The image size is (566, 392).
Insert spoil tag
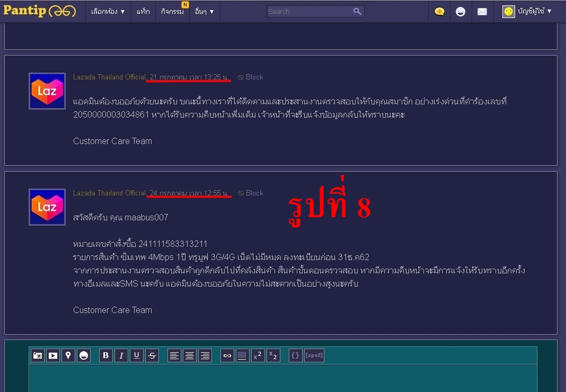tap(314, 355)
